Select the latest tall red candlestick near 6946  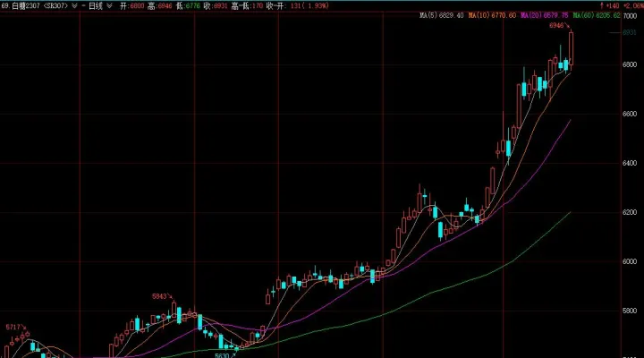[571, 48]
